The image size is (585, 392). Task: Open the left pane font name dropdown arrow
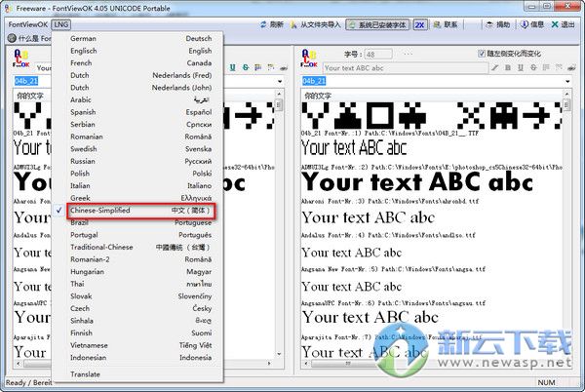(x=280, y=81)
